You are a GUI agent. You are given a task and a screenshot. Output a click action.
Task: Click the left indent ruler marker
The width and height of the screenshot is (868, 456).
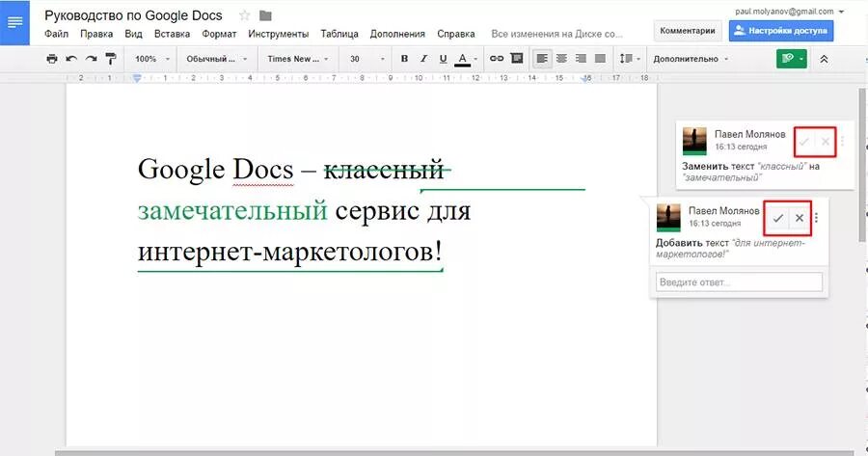pyautogui.click(x=137, y=79)
